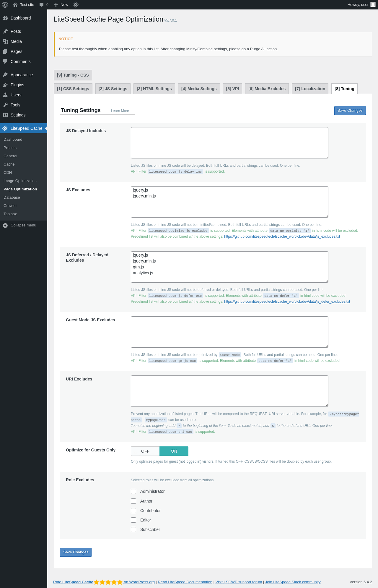
Task: Click the Plugins plug icon
Action: pos(5,85)
